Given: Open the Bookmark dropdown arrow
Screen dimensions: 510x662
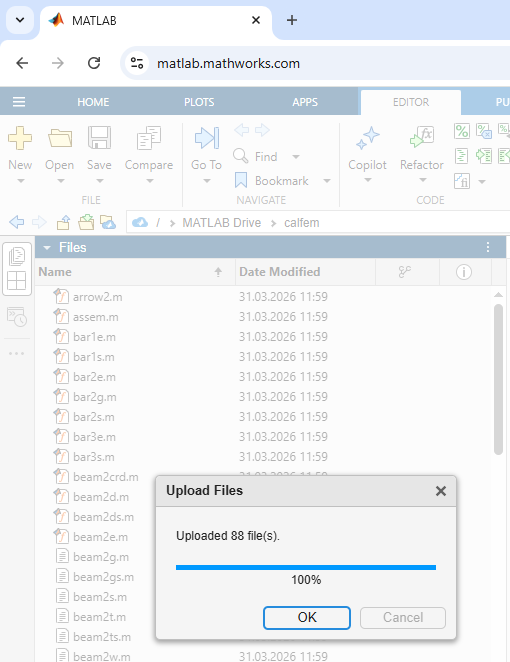Looking at the screenshot, I should point(326,181).
